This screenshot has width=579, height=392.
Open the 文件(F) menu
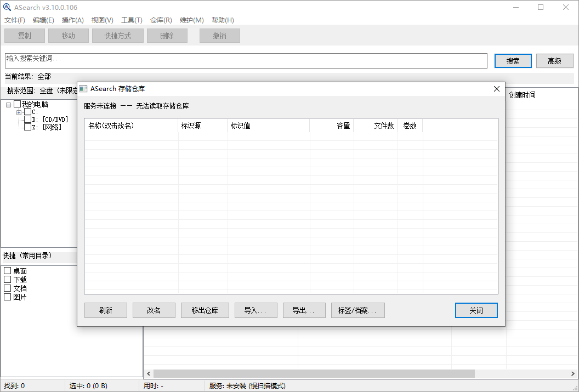click(x=15, y=20)
